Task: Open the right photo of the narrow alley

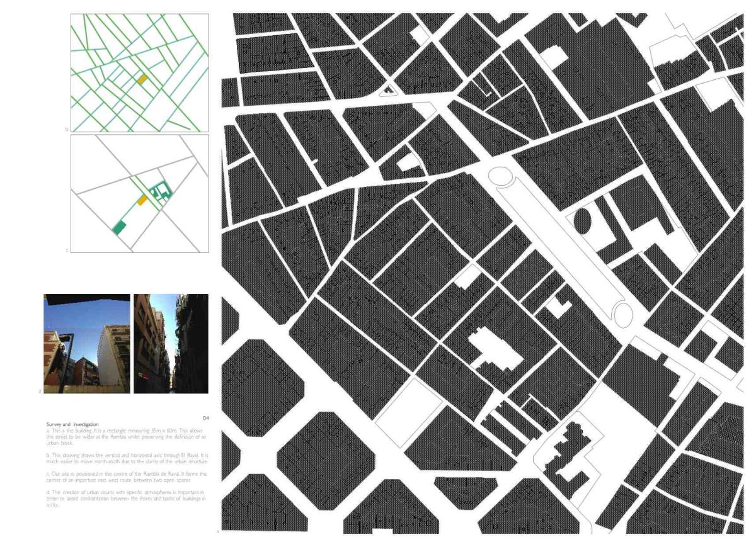Action: (x=171, y=344)
